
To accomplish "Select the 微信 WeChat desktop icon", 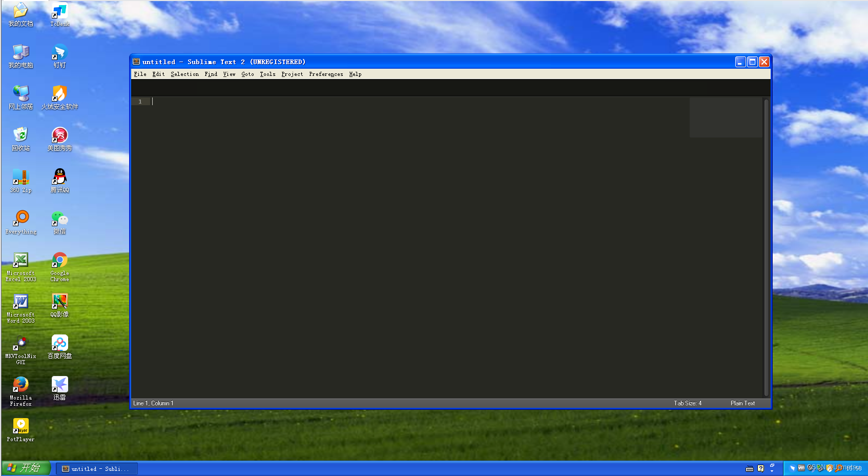I will (x=59, y=222).
